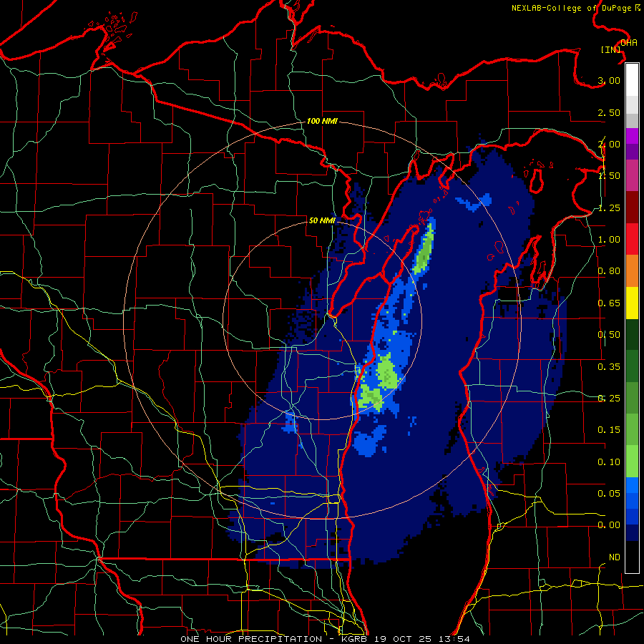The width and height of the screenshot is (644, 644).
Task: Click the 1.50 legend value
Action: [609, 176]
